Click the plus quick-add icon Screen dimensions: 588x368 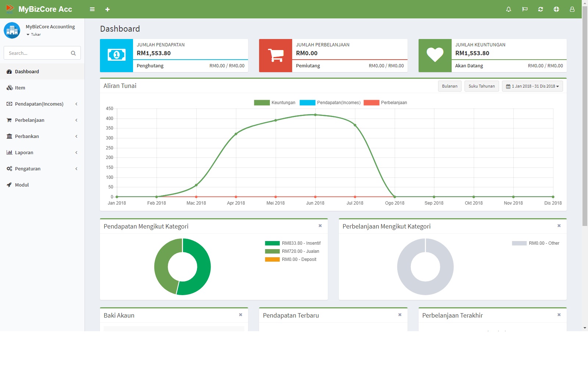(x=107, y=9)
